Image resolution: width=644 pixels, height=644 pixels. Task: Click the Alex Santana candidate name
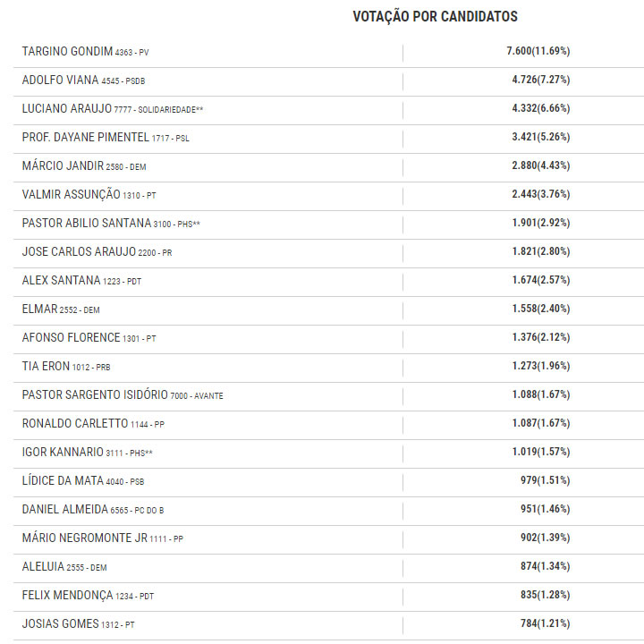[x=62, y=280]
